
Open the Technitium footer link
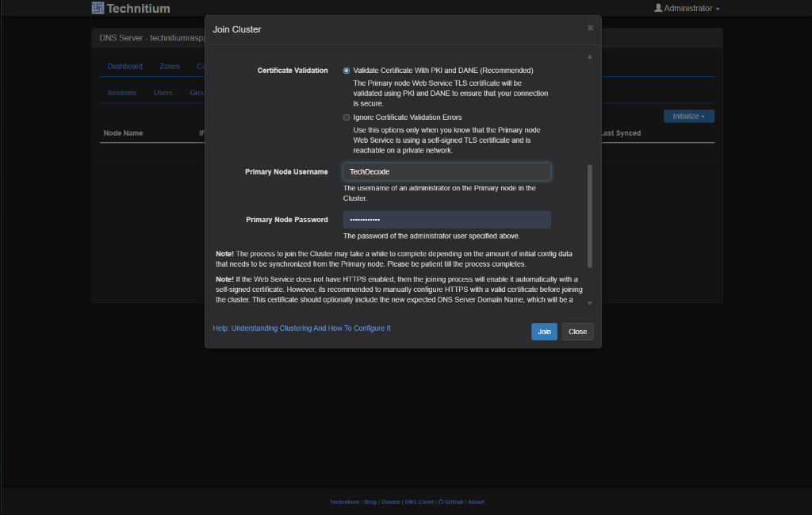pyautogui.click(x=344, y=502)
